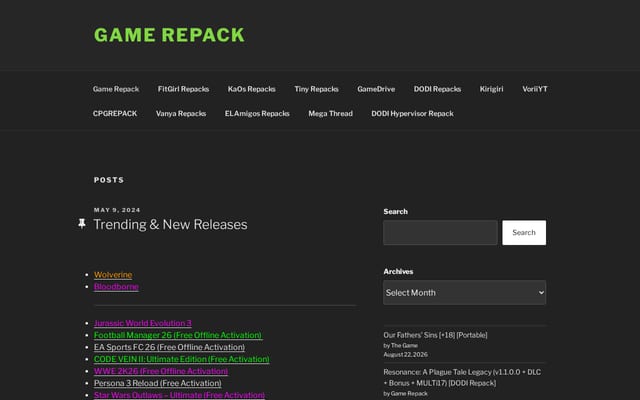Open Trending & New Releases post title

click(170, 224)
